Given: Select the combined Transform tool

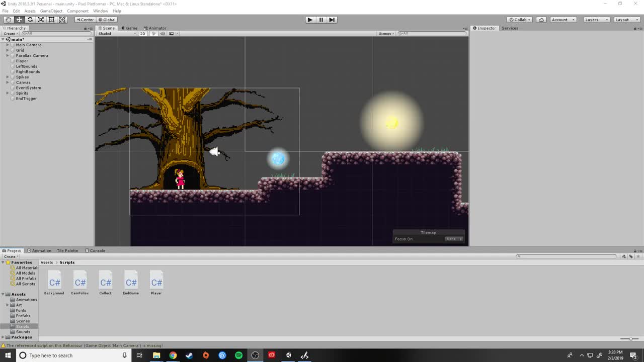Looking at the screenshot, I should click(x=62, y=20).
